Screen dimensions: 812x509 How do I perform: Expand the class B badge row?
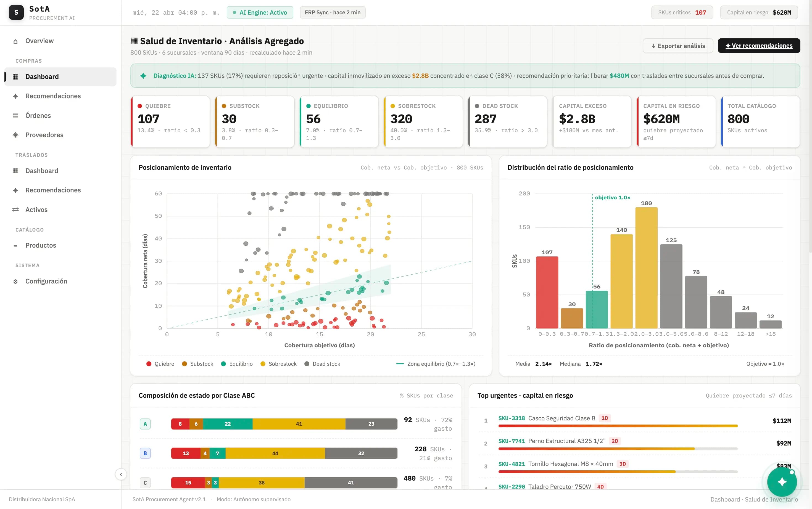tap(145, 453)
